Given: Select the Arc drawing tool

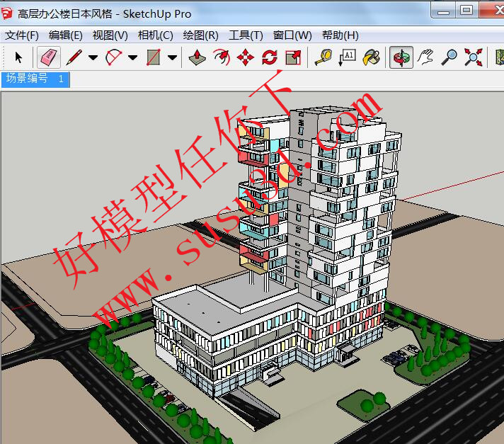Looking at the screenshot, I should (x=114, y=57).
